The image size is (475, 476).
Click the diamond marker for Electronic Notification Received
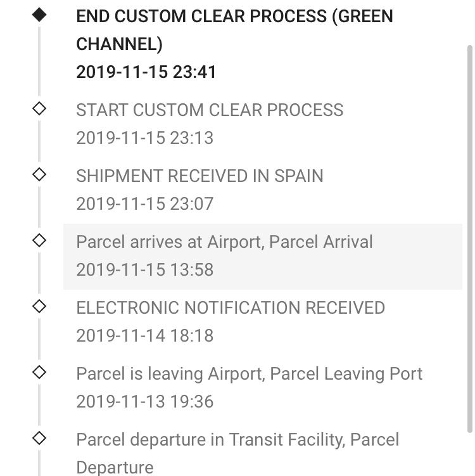point(39,307)
